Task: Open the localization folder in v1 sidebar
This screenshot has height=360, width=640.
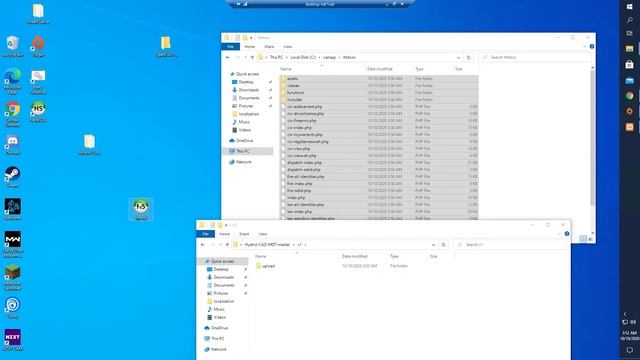Action: [224, 301]
